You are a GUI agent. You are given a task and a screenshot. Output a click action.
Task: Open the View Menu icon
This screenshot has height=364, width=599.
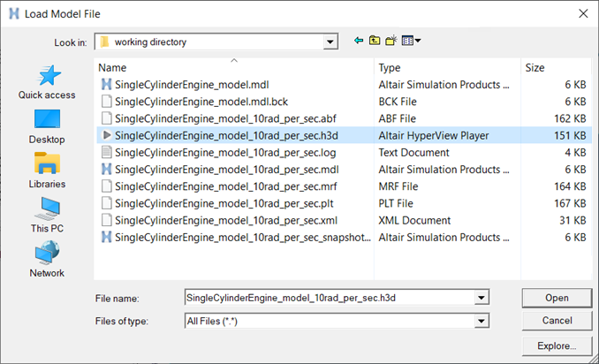click(x=411, y=41)
